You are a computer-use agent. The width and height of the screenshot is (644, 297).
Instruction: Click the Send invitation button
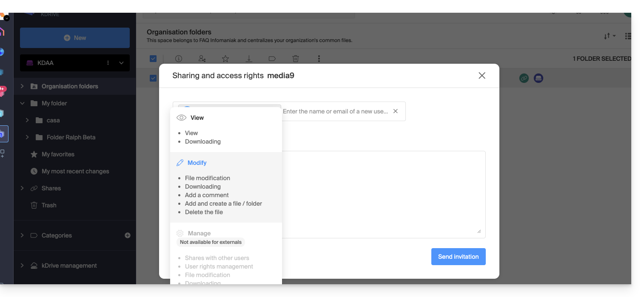coord(458,257)
